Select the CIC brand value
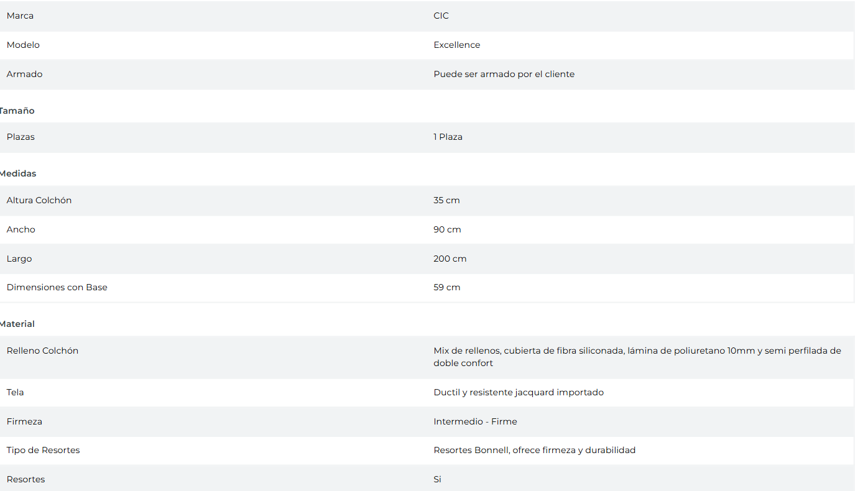The image size is (868, 491). 441,16
